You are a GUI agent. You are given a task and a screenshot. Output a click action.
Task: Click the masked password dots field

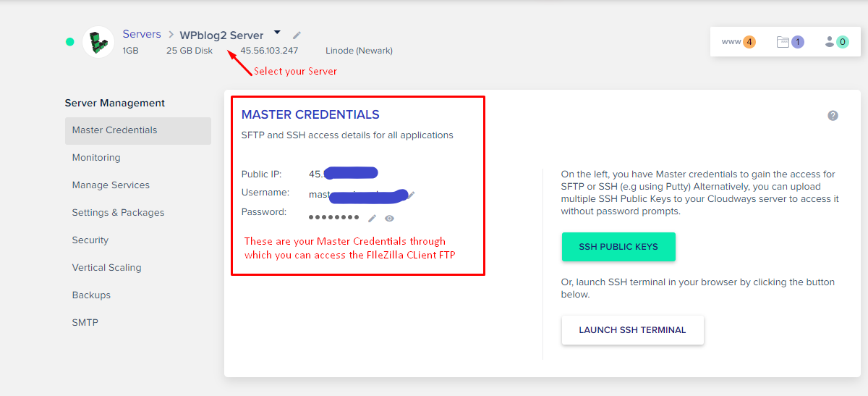click(x=334, y=217)
